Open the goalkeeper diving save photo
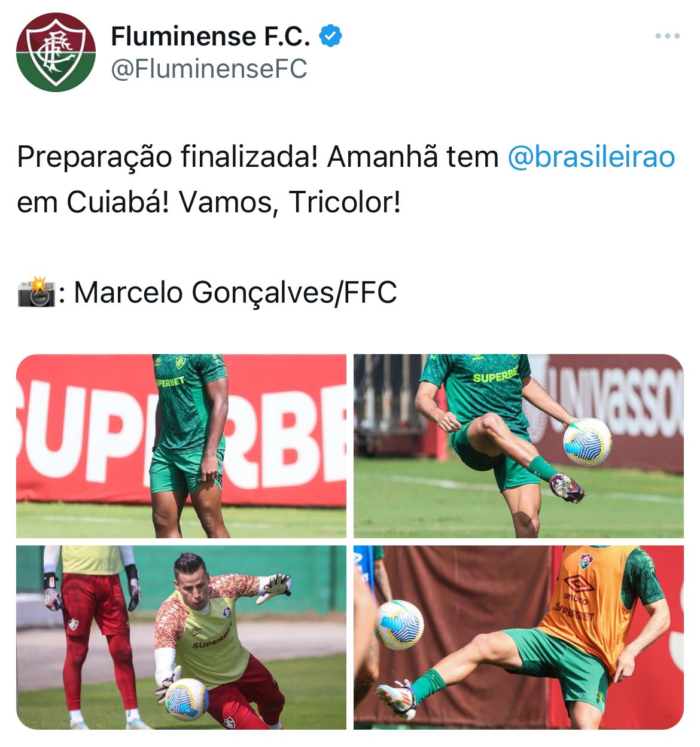Viewport: 700px width, 747px height. (181, 638)
